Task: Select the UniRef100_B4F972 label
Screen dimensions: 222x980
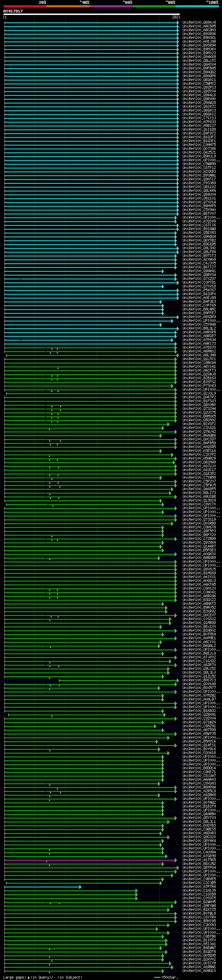Action: 199,133
